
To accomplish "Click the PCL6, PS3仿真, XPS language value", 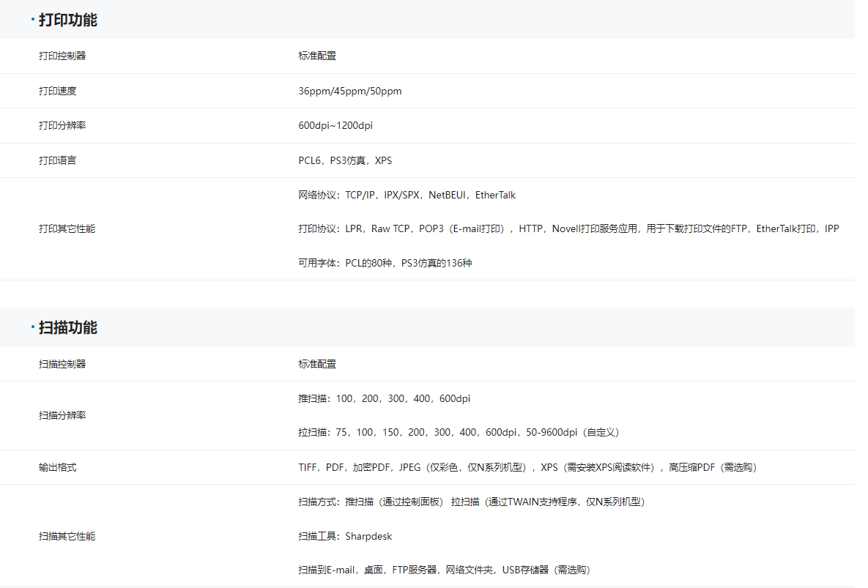I will click(344, 160).
